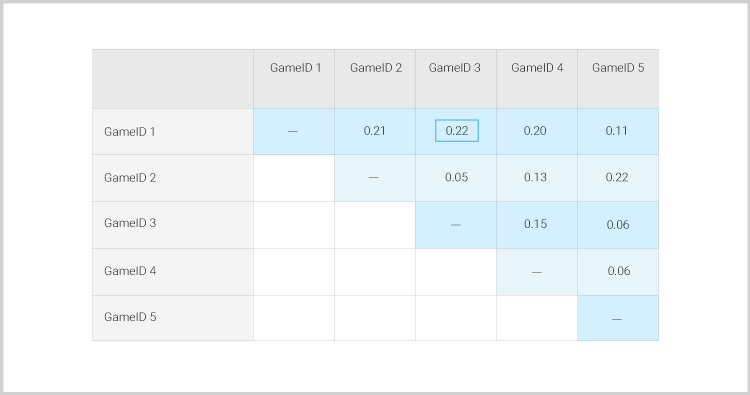Click the 0.21 correlation cell
This screenshot has height=395, width=750.
375,132
